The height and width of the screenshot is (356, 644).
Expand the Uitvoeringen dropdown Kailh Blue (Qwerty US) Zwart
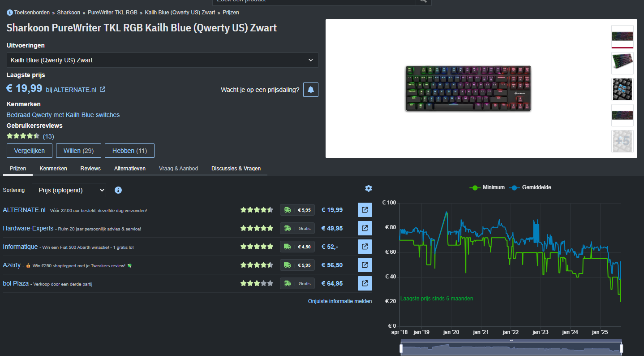163,60
